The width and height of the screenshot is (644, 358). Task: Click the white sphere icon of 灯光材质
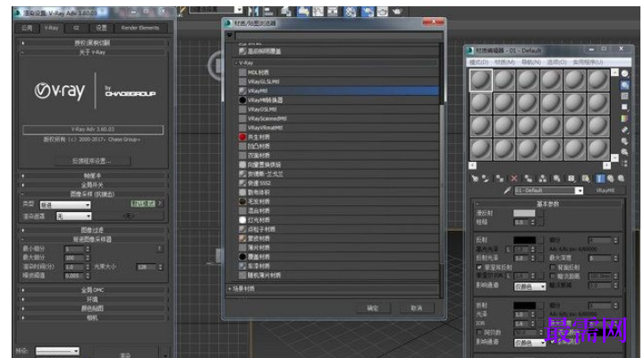242,220
